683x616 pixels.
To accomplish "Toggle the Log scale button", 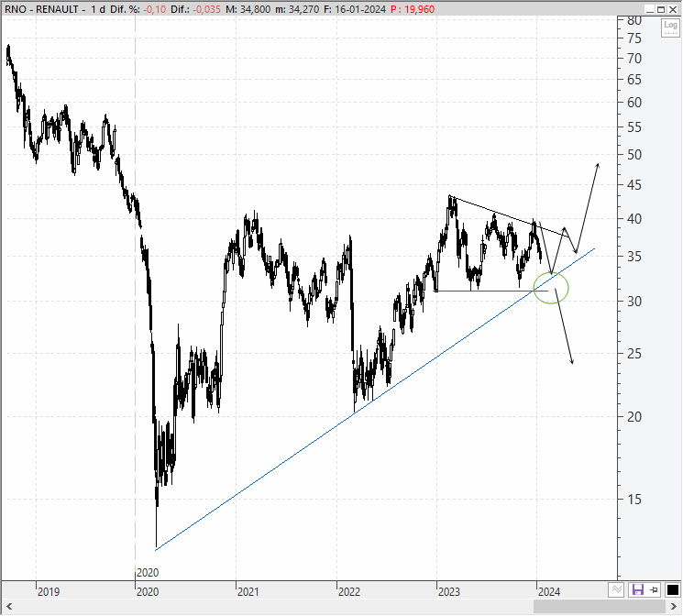I will coord(670,27).
